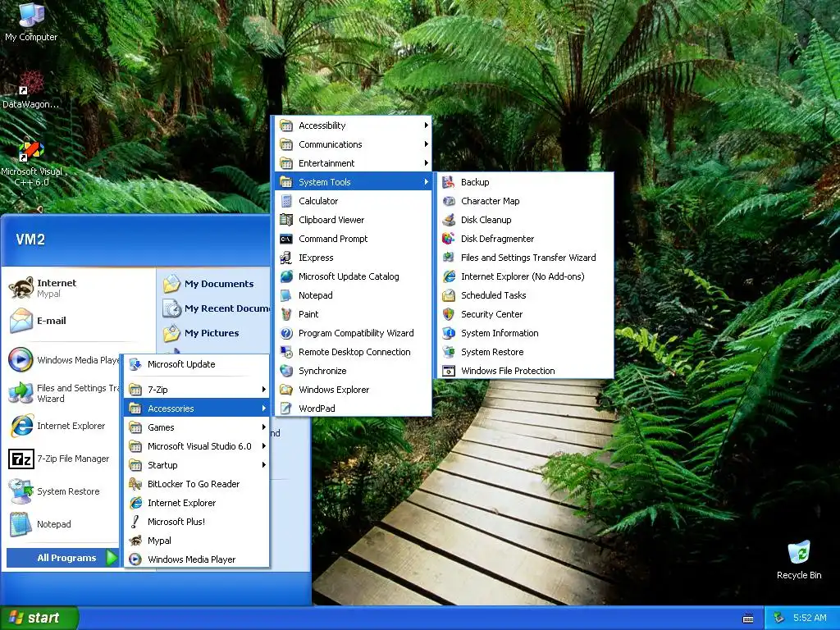The width and height of the screenshot is (840, 630).
Task: Open Command Prompt icon
Action: point(286,239)
